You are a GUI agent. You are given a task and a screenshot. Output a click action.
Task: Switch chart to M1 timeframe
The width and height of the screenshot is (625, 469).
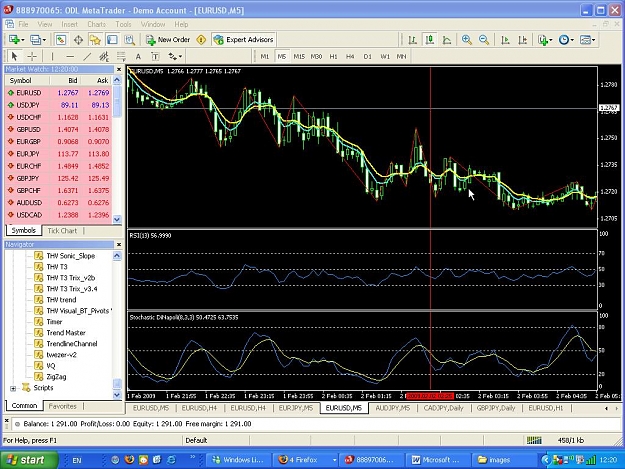[265, 57]
